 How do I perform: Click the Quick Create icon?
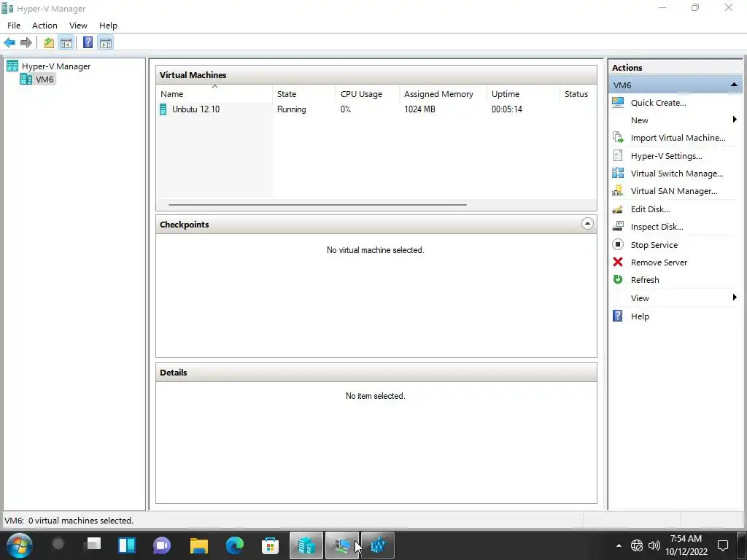(x=618, y=102)
